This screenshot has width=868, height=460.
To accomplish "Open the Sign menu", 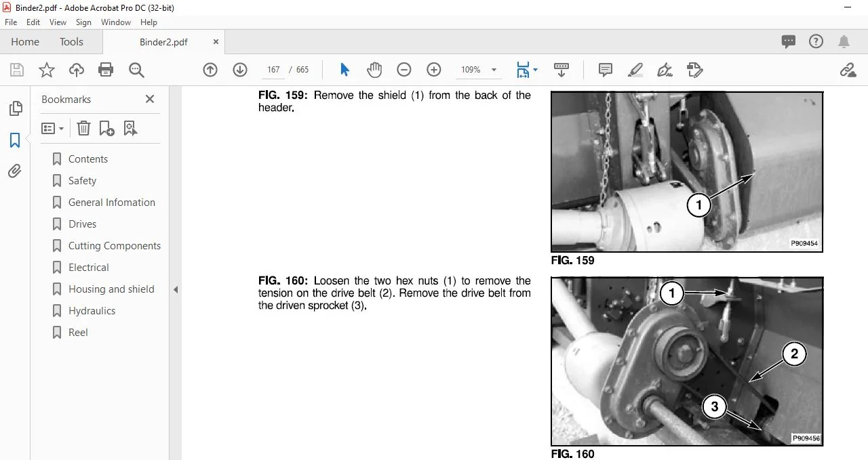I will (x=83, y=22).
